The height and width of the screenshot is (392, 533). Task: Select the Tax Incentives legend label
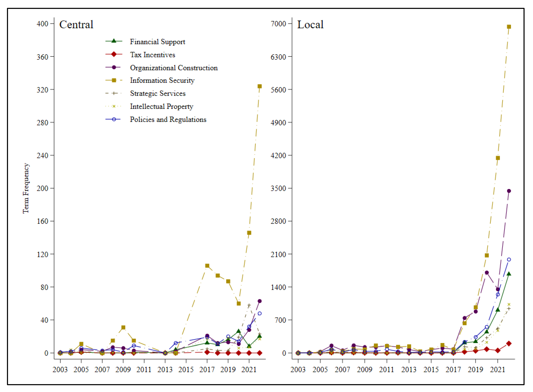[x=153, y=55]
